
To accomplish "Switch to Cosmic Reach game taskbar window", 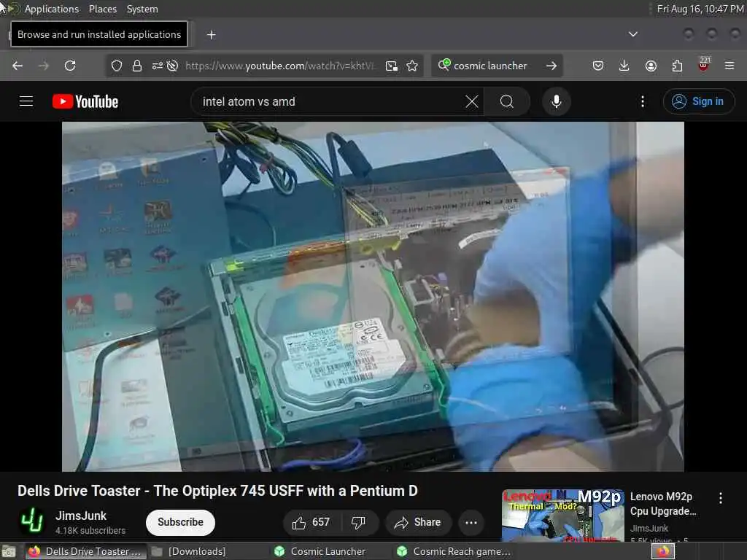I will 454,551.
